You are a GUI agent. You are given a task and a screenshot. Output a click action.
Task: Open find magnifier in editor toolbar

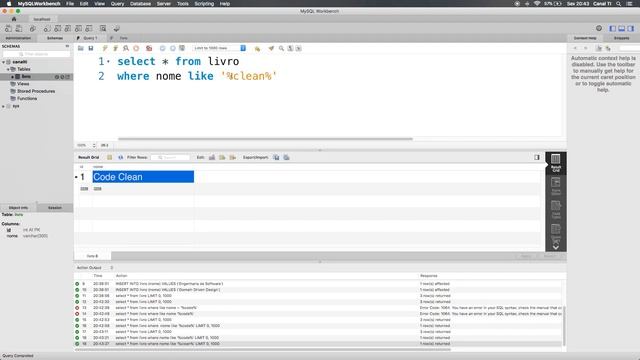tap(281, 49)
